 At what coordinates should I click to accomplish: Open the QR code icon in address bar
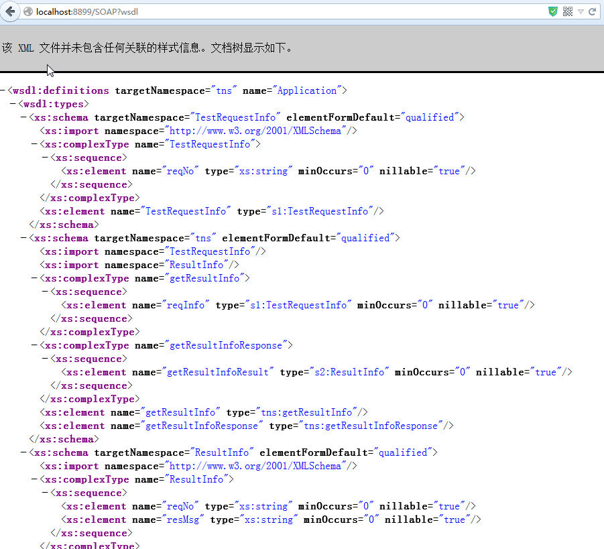[568, 12]
